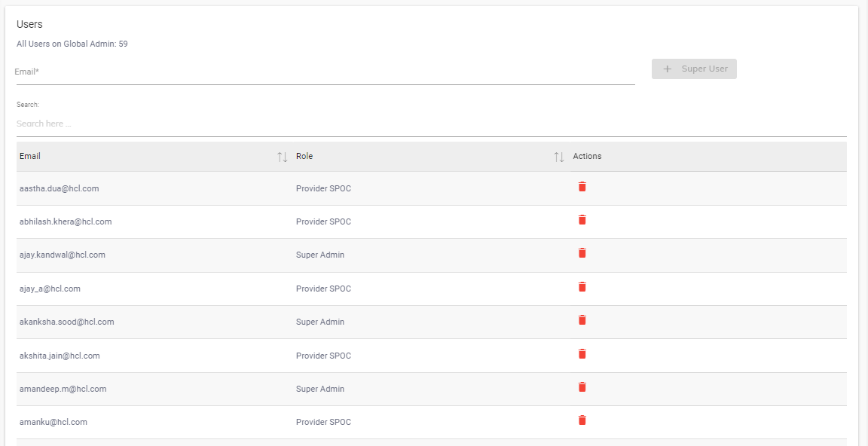Remove ajay_a@hcl.com using trash icon
Viewport: 868px width, 446px height.
[582, 287]
